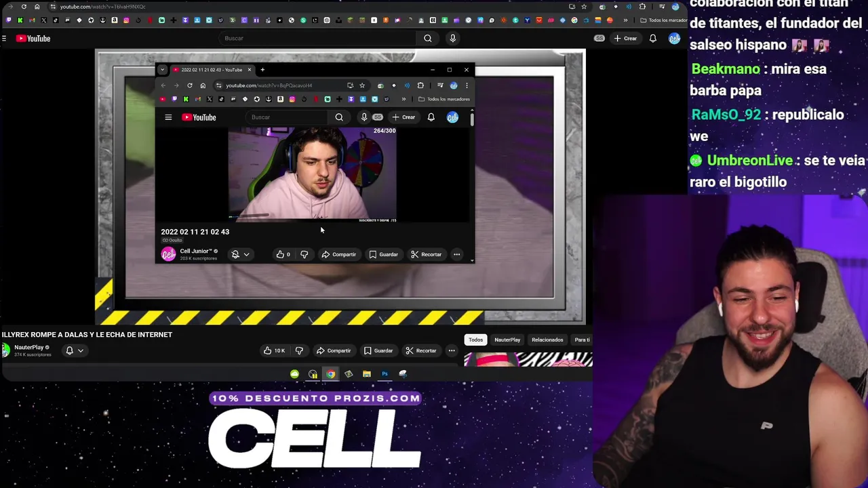Expand NauterPlay notification options chevron
Viewport: 868px width, 488px height.
pos(80,350)
